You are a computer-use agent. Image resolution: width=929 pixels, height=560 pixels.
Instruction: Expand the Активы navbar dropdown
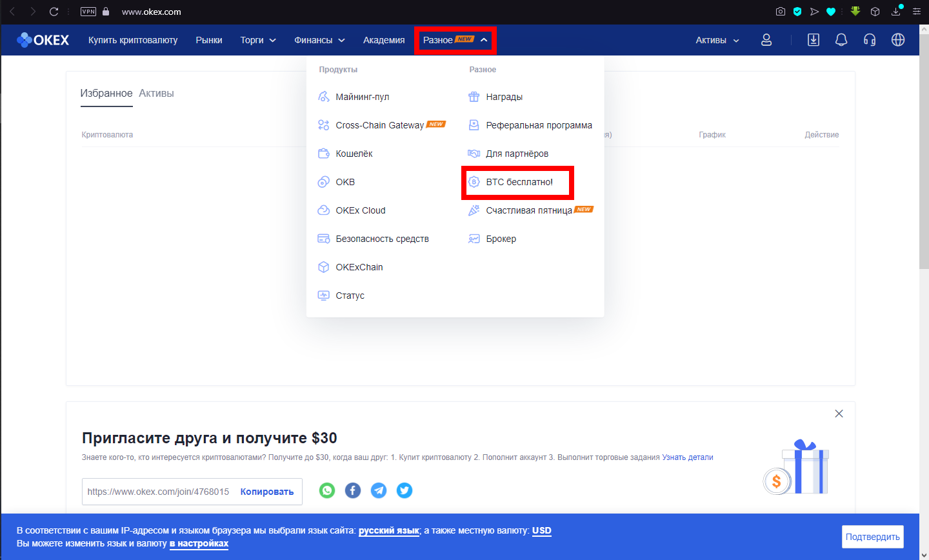coord(717,40)
